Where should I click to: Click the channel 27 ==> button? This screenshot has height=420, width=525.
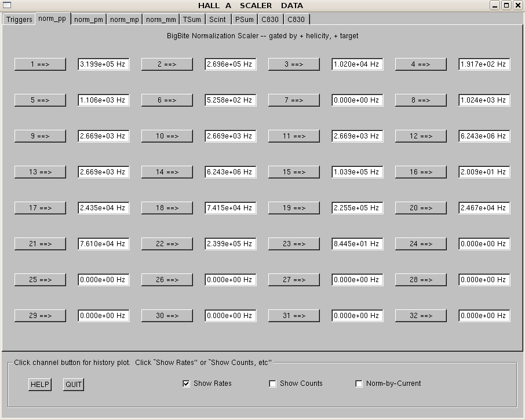point(294,280)
